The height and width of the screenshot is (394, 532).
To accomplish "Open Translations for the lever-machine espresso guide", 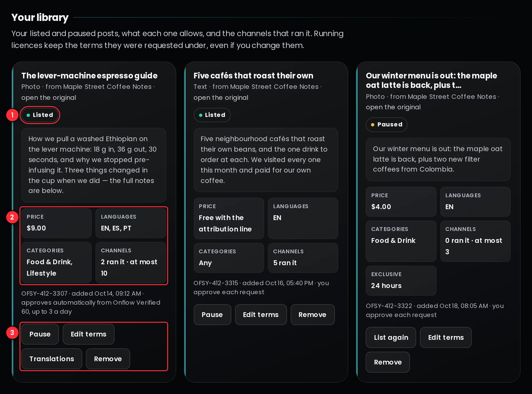I will 52,359.
